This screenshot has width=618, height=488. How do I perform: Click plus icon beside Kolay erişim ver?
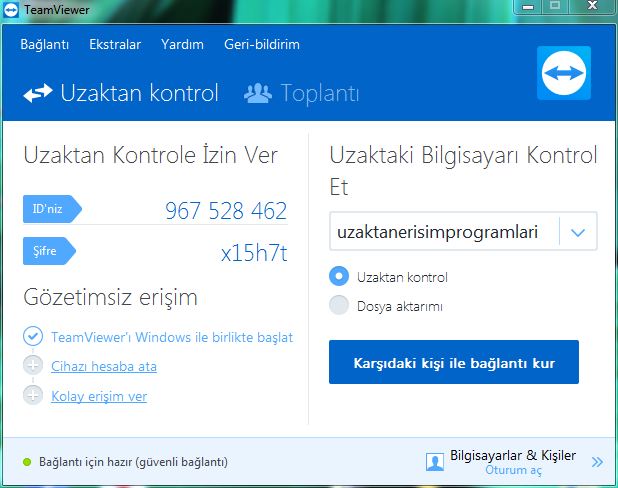click(x=33, y=395)
